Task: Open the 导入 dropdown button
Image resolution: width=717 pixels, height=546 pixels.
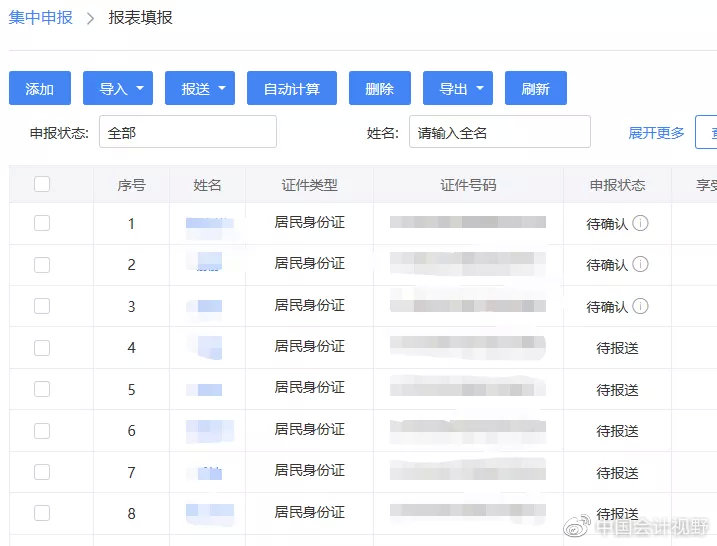Action: pyautogui.click(x=118, y=88)
